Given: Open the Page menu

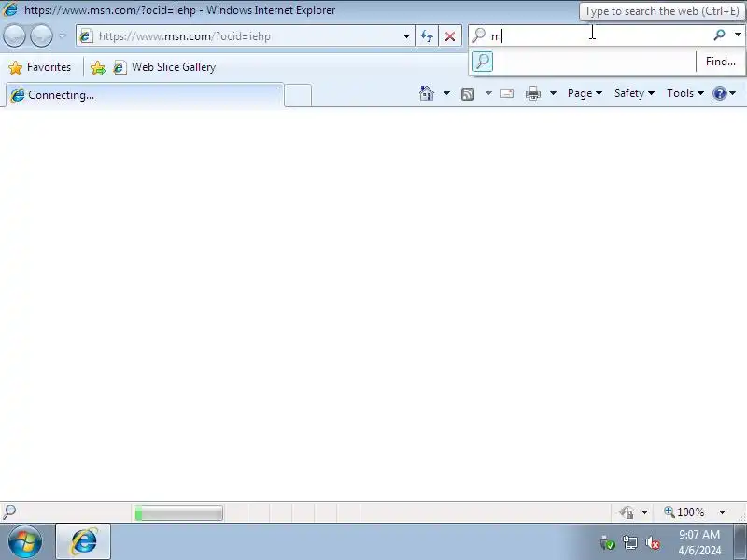Looking at the screenshot, I should coord(585,93).
